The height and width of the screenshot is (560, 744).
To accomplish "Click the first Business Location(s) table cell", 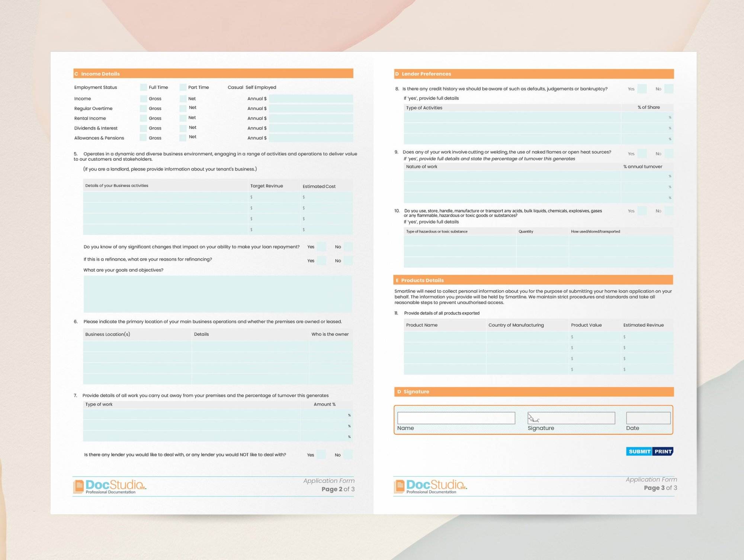I will pos(137,346).
